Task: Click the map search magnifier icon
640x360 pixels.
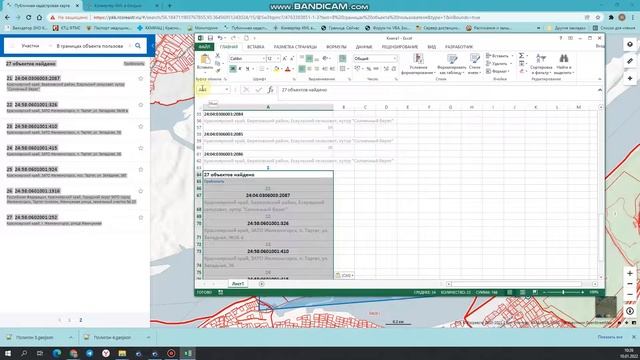Action: click(x=138, y=46)
